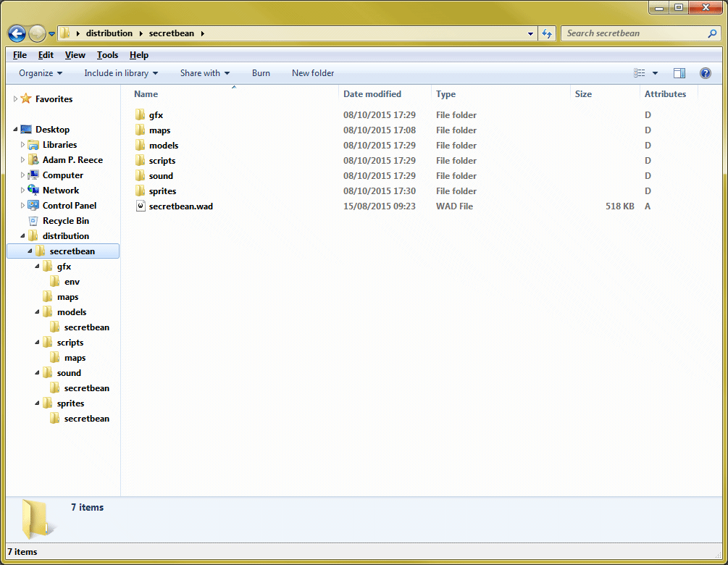
Task: Click the Recycle Bin icon in tree
Action: 33,220
